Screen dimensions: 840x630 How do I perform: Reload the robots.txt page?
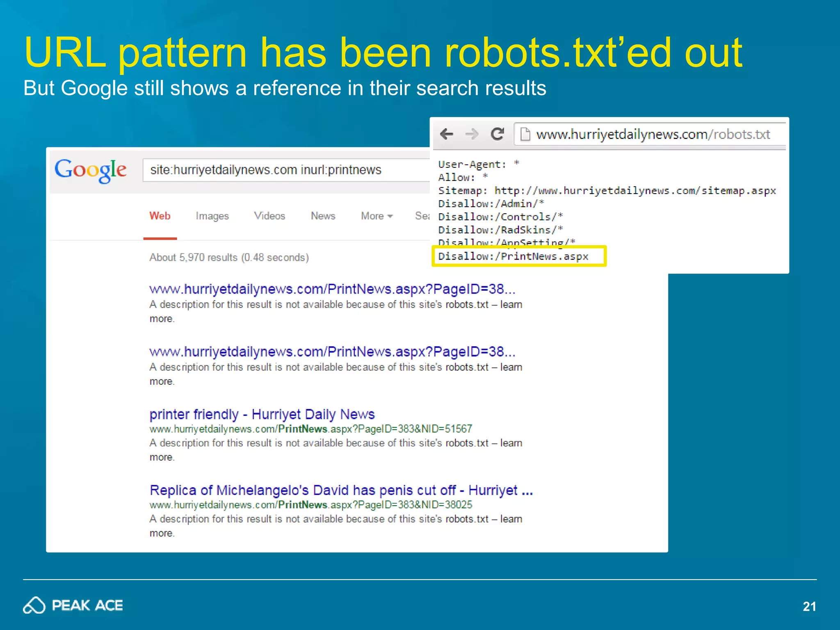tap(498, 134)
